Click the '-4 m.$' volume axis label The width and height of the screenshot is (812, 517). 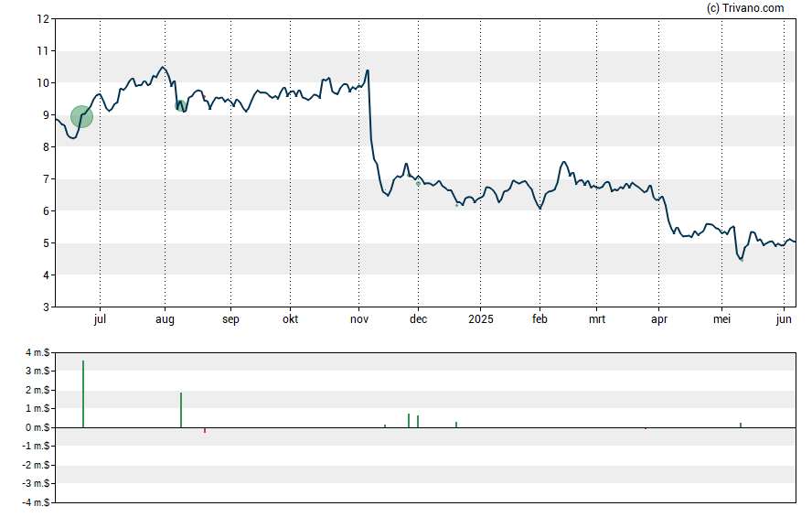tap(36, 502)
